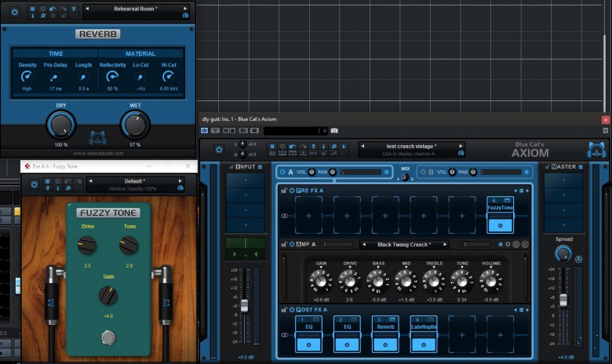Open help icon in Fuzzy Tone toolbar
The width and height of the screenshot is (612, 364).
click(48, 188)
